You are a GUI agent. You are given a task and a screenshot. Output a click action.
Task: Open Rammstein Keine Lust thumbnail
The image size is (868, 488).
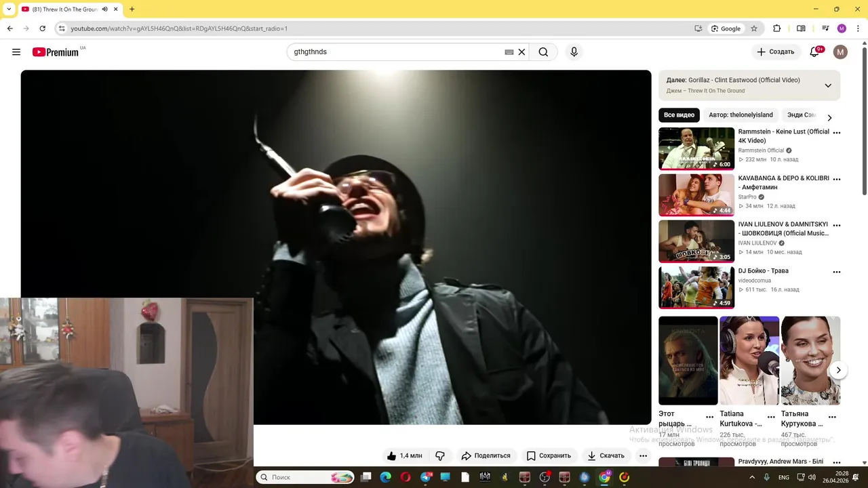click(x=696, y=148)
